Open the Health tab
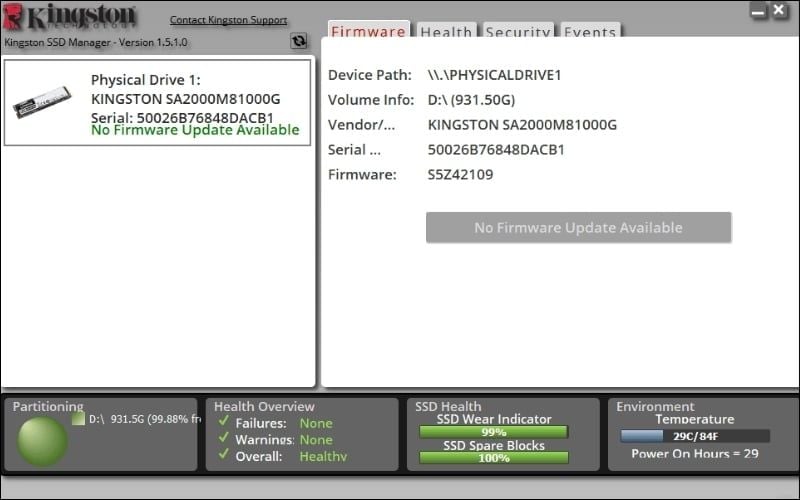Image resolution: width=800 pixels, height=500 pixels. [446, 31]
